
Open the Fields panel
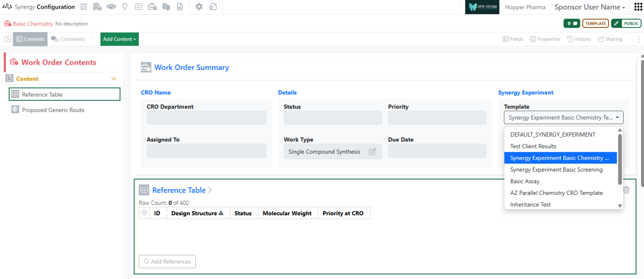[513, 39]
